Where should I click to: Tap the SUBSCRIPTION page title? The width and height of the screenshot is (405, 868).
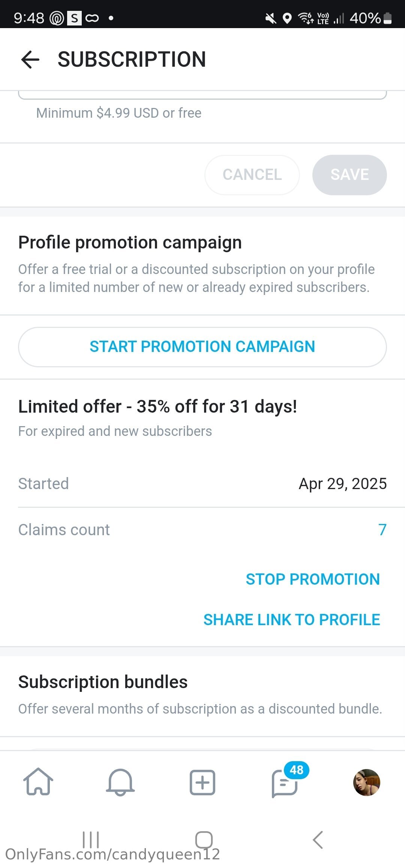coord(132,59)
